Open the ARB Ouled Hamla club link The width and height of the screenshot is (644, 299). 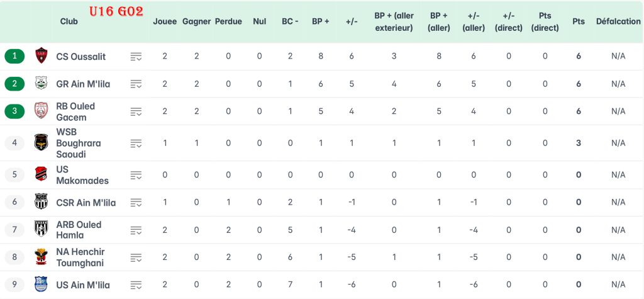(x=79, y=230)
